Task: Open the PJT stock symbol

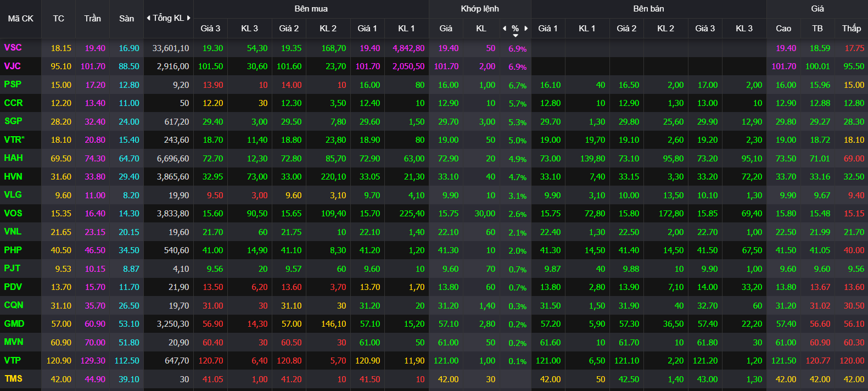Action: [12, 269]
